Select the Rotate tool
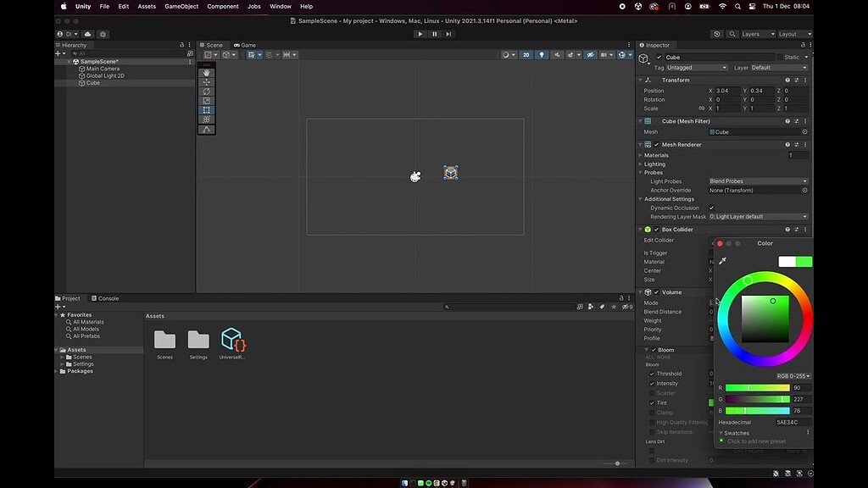868x488 pixels. pyautogui.click(x=207, y=91)
